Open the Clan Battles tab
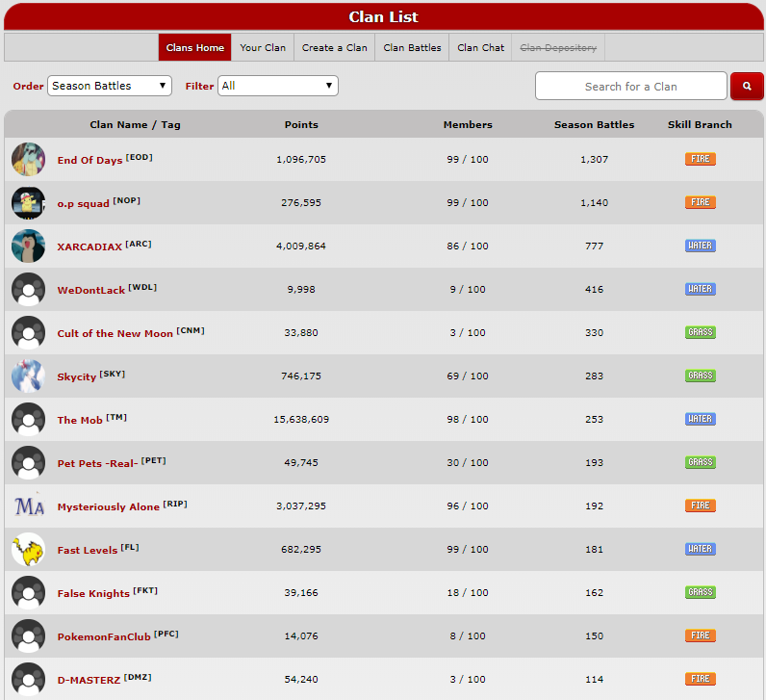 pos(412,47)
